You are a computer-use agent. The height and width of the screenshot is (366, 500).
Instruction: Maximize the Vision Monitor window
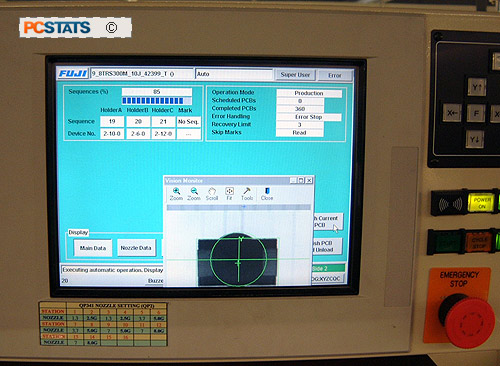pos(301,180)
